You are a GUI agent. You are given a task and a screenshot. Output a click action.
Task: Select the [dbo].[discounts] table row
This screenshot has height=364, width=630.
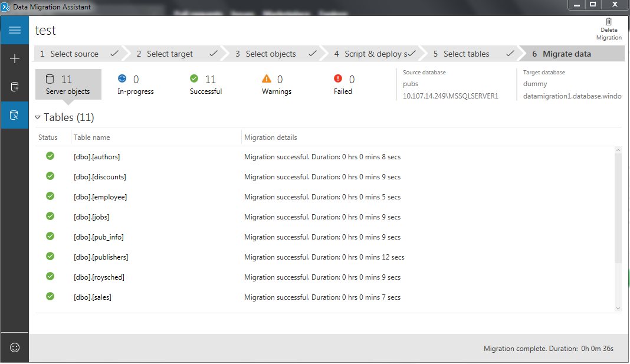324,177
